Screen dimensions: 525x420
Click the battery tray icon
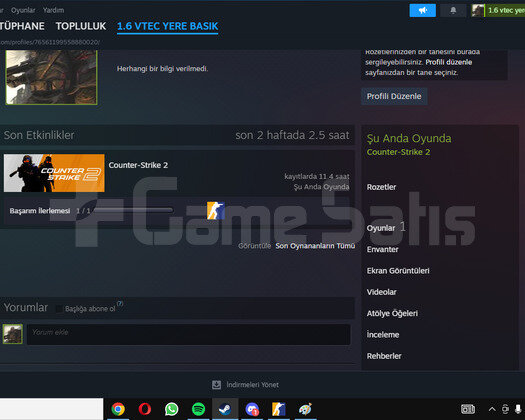coord(468,409)
